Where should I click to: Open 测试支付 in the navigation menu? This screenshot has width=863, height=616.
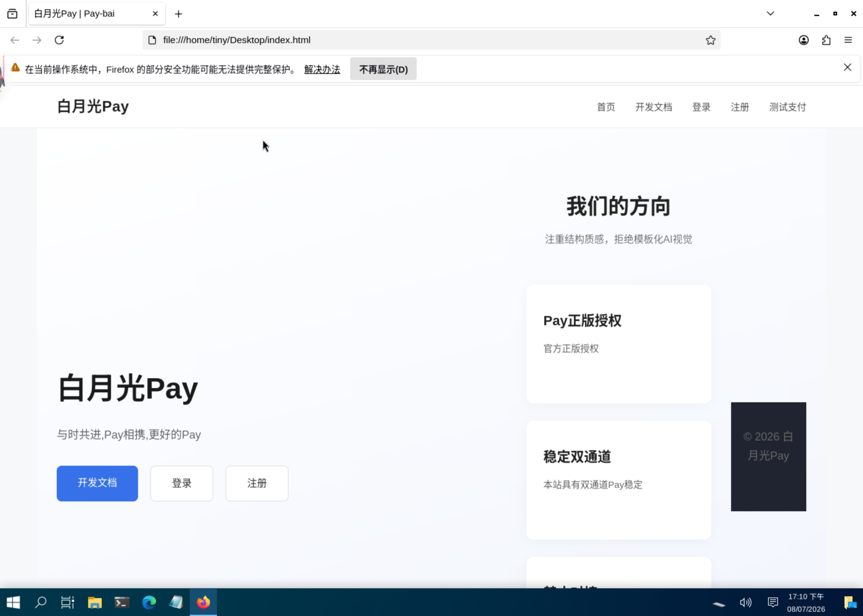(x=787, y=107)
